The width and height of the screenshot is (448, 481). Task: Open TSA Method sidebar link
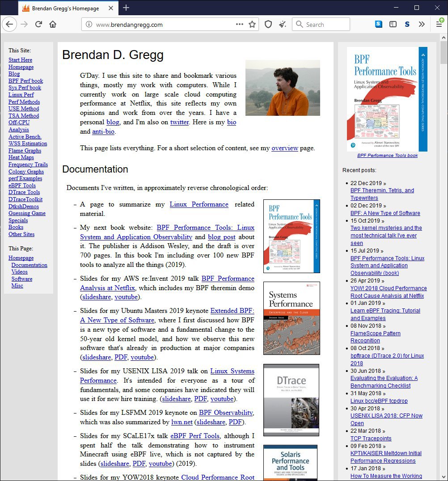(x=24, y=116)
